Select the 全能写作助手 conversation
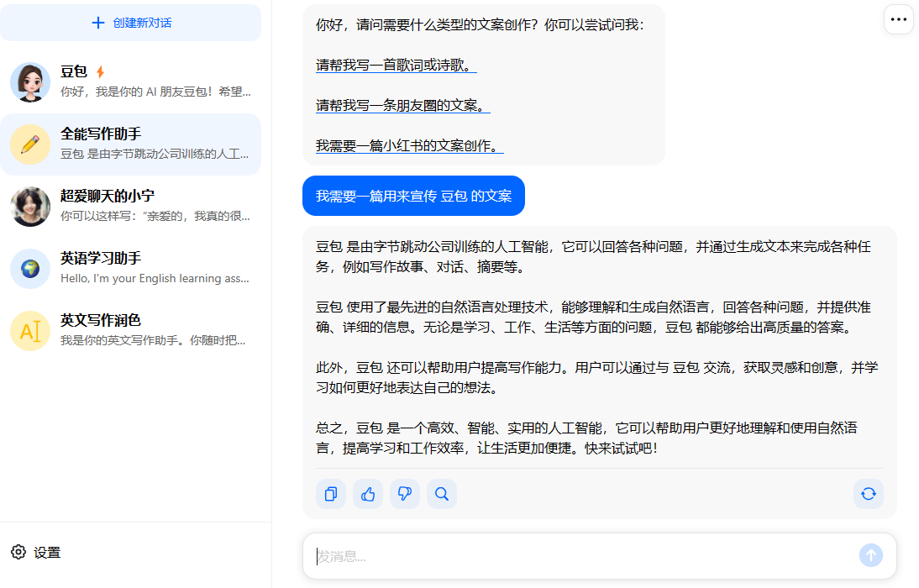The height and width of the screenshot is (588, 919). 155,144
